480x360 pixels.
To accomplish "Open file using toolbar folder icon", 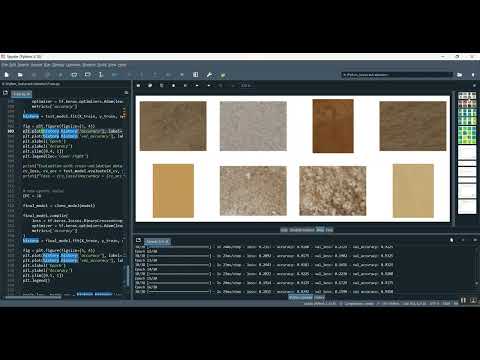I will tap(20, 75).
